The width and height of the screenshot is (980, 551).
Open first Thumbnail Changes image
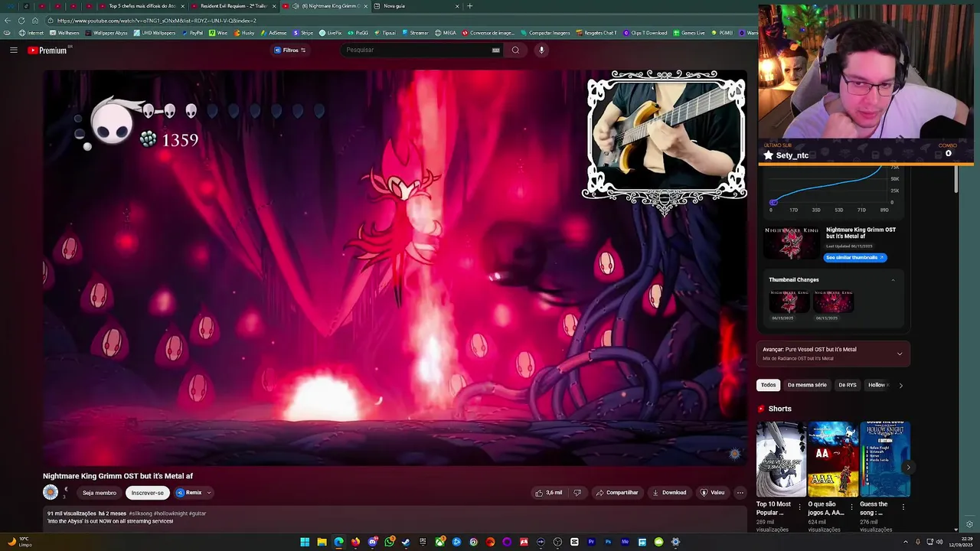(x=789, y=302)
